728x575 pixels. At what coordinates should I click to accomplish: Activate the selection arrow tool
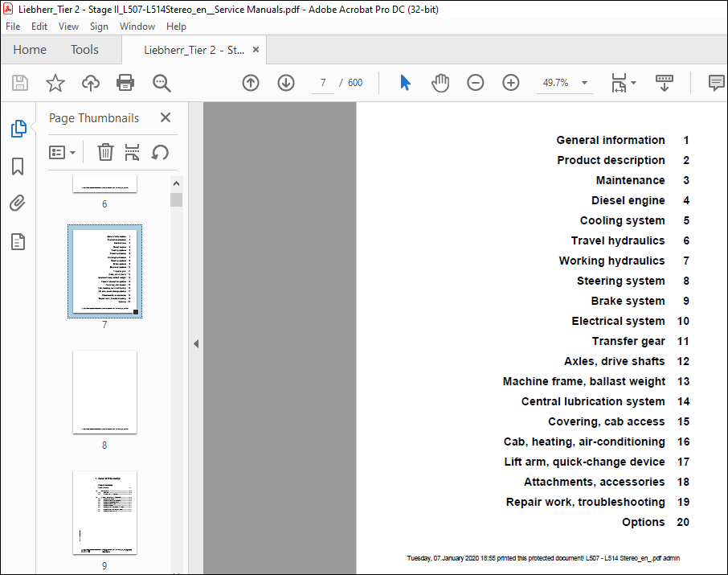click(405, 83)
